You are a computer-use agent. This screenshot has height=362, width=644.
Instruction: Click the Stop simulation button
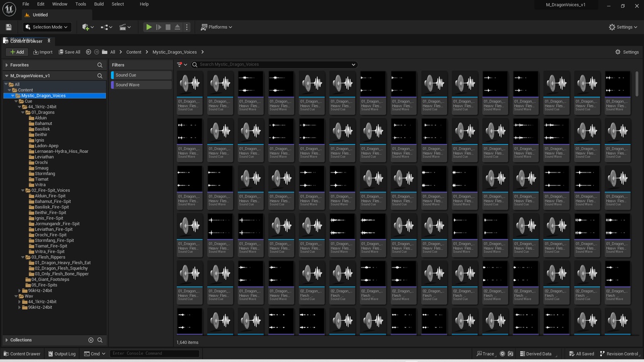tap(168, 27)
